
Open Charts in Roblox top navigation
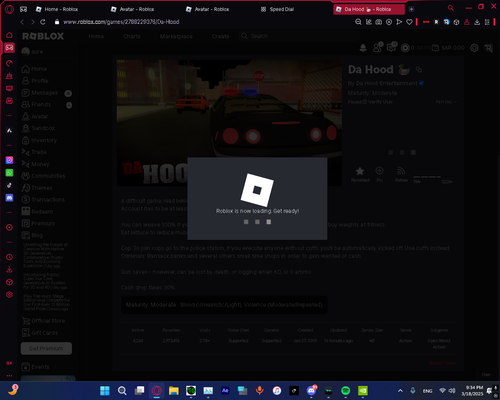click(132, 36)
